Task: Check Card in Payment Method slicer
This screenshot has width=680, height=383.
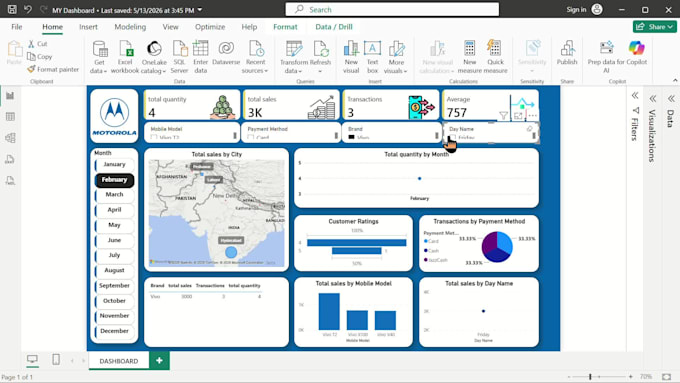Action: pyautogui.click(x=251, y=137)
